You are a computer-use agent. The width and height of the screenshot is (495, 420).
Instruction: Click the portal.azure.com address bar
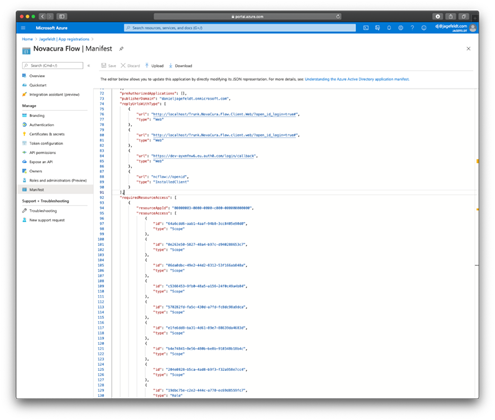click(247, 16)
